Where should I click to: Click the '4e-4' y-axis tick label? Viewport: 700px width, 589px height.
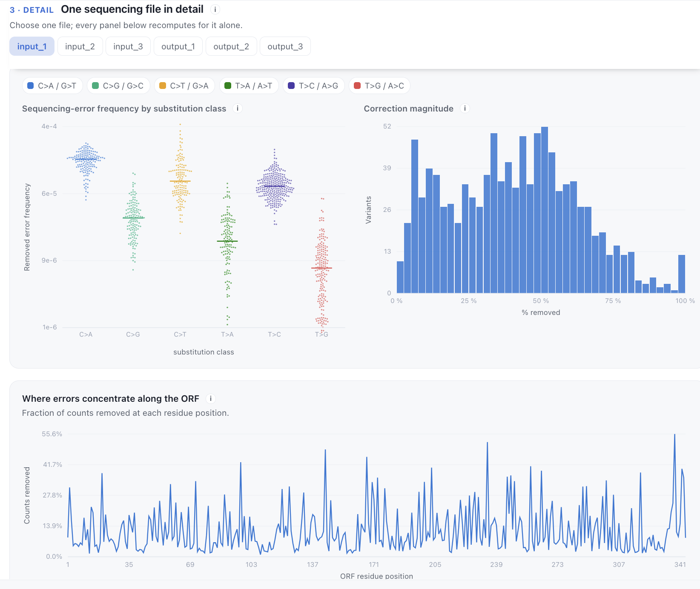click(49, 126)
